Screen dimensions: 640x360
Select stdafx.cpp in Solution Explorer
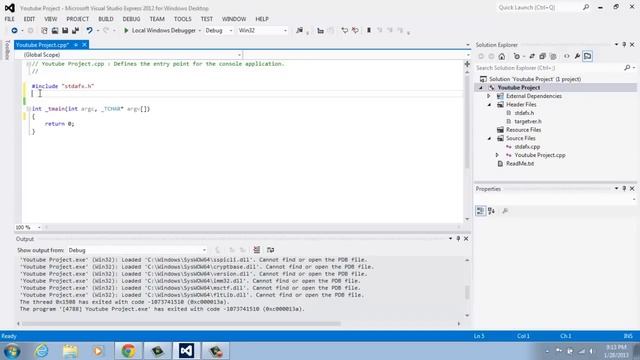pos(527,147)
